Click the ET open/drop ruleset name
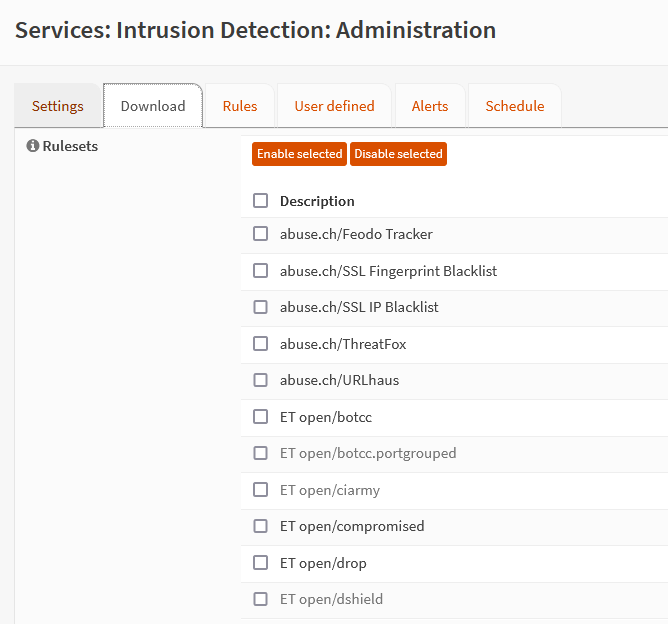The width and height of the screenshot is (668, 624). click(x=323, y=563)
